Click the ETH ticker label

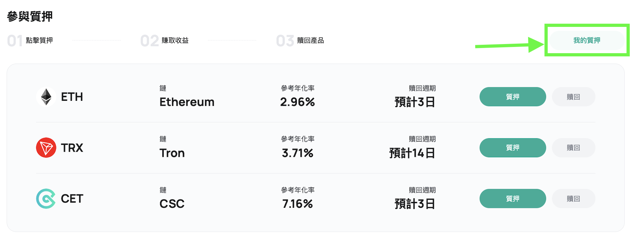(72, 97)
